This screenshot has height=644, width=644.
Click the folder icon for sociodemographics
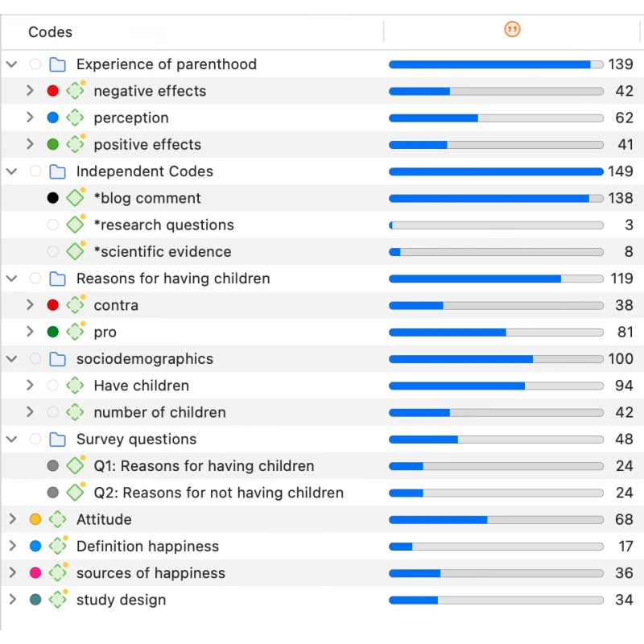(57, 359)
